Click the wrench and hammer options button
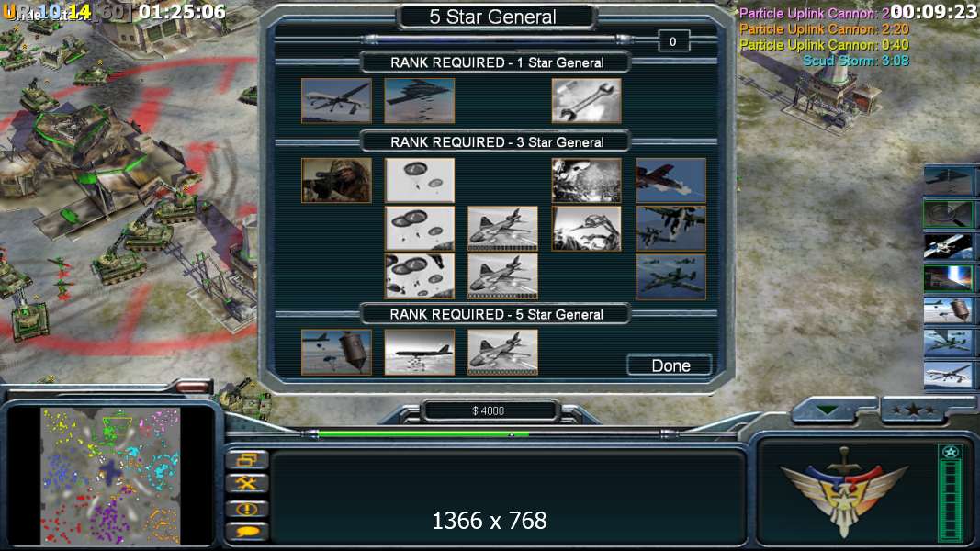Viewport: 980px width, 551px height. (247, 484)
